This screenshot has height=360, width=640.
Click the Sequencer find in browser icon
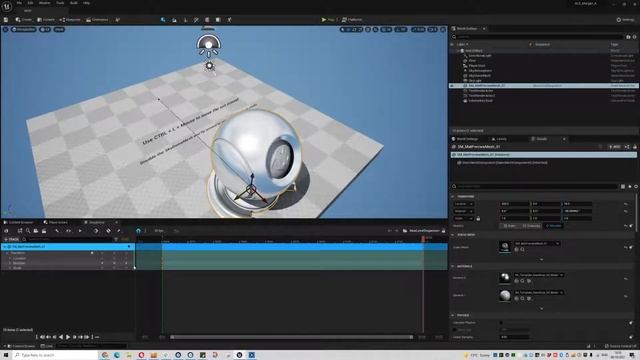click(x=28, y=231)
